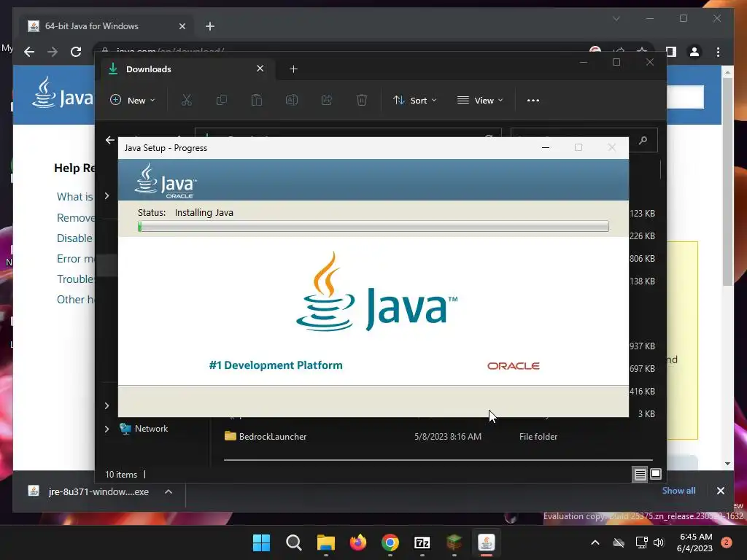Go back in File Explorer navigation
This screenshot has height=560, width=747.
point(110,140)
